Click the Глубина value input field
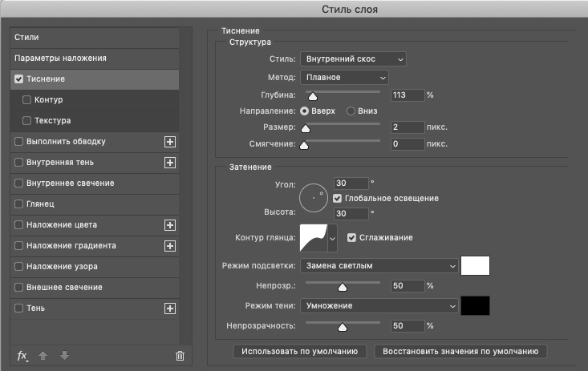Viewport: 588px width, 371px height. pyautogui.click(x=408, y=95)
